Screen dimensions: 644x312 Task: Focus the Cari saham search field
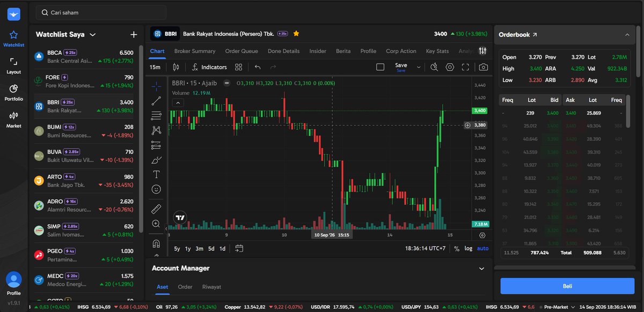(x=101, y=12)
